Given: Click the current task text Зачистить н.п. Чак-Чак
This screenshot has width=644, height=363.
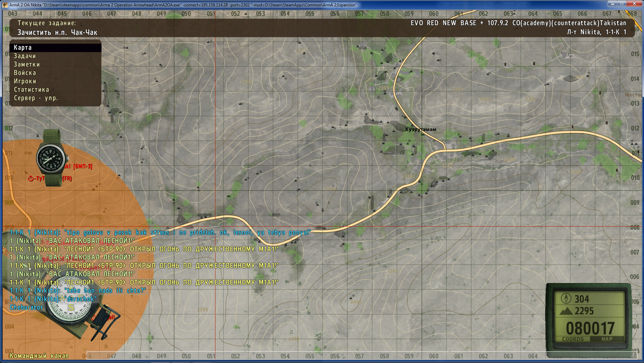Looking at the screenshot, I should click(x=57, y=33).
